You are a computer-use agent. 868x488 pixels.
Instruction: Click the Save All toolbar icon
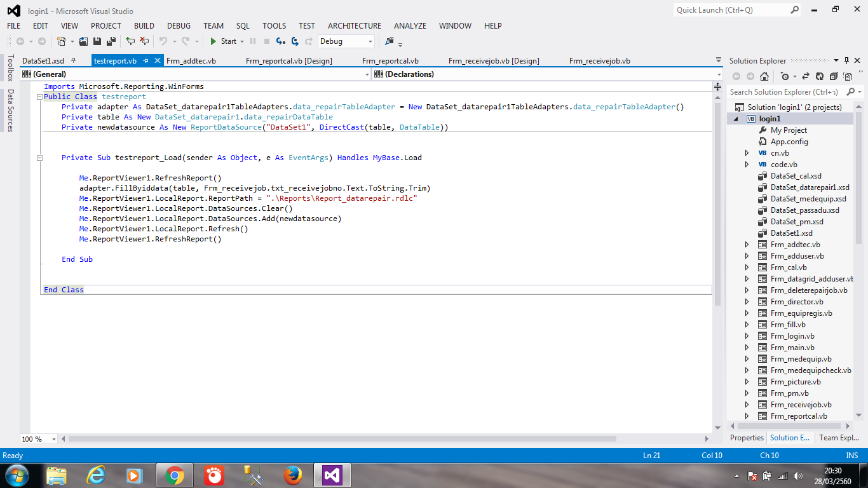pos(111,41)
